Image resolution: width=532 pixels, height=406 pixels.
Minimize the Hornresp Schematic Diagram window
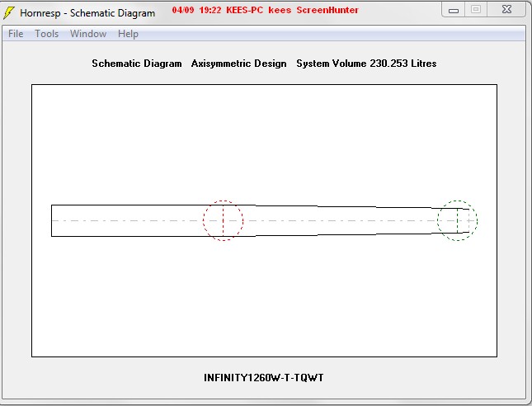454,10
